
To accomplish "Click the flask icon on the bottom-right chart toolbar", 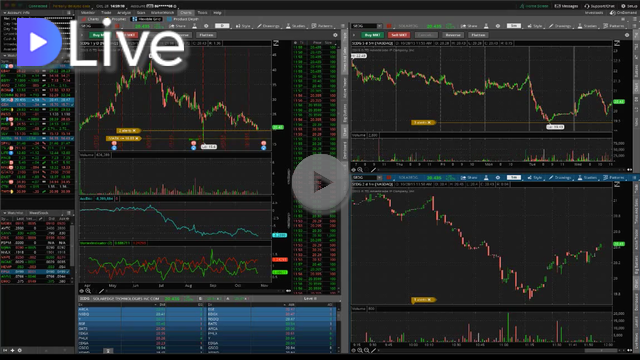I will (486, 178).
